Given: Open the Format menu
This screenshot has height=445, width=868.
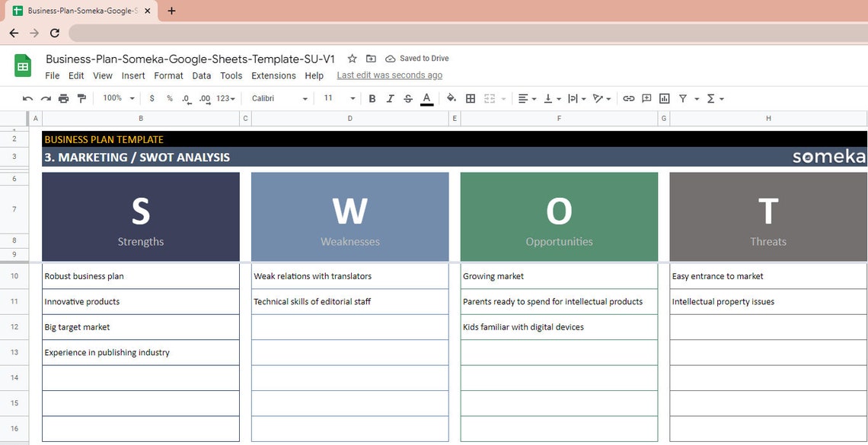Looking at the screenshot, I should click(x=168, y=75).
